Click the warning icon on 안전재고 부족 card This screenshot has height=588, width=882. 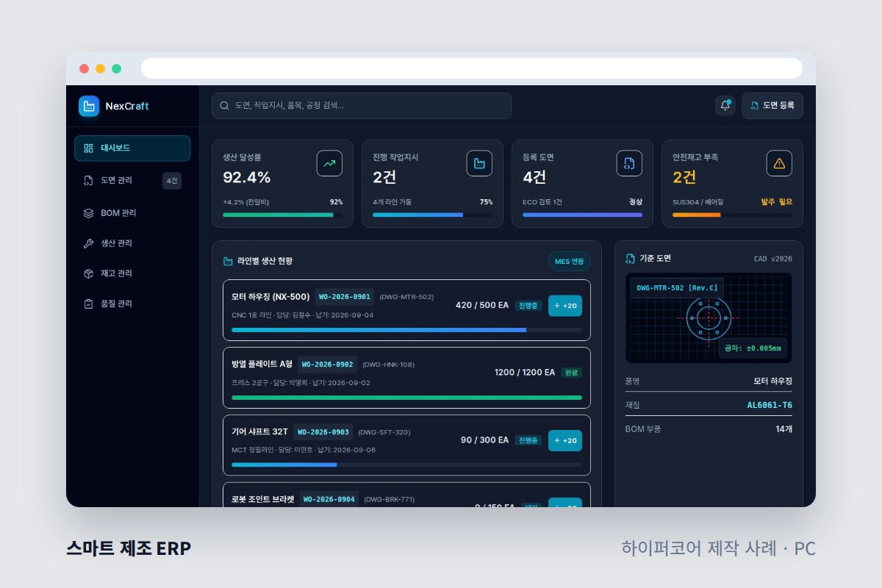(779, 163)
